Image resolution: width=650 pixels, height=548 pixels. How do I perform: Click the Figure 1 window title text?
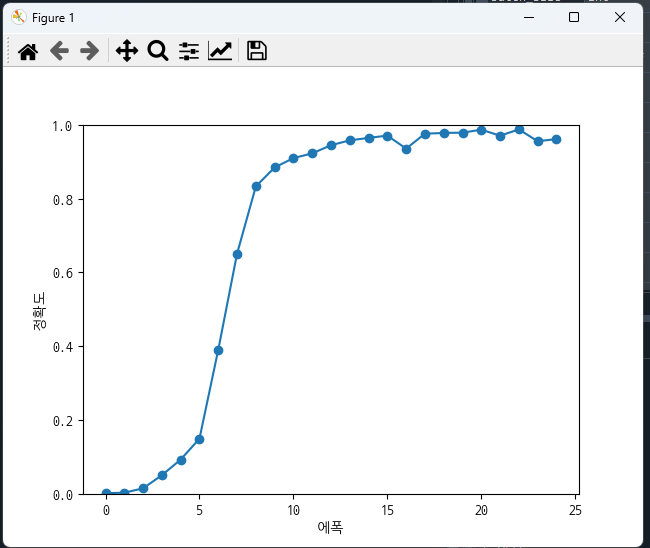[53, 18]
